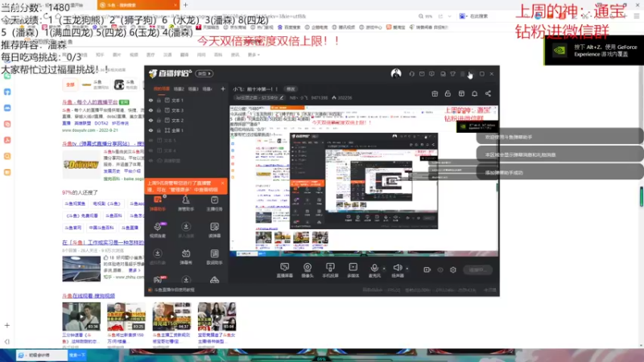The width and height of the screenshot is (644, 362).
Task: Click the unlock padlock icon in header
Action: tap(448, 93)
